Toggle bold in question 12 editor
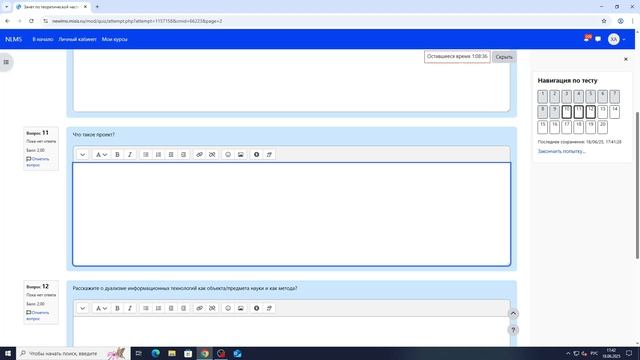Image resolution: width=640 pixels, height=360 pixels. [x=117, y=308]
